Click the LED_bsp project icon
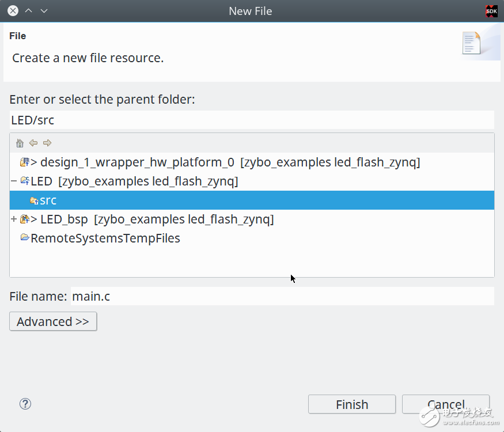504x432 pixels. coord(25,219)
